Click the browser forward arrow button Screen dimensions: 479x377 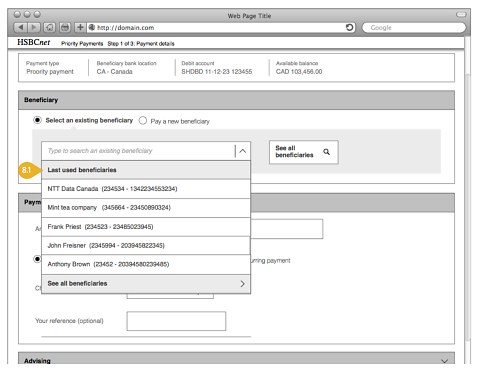coord(34,27)
